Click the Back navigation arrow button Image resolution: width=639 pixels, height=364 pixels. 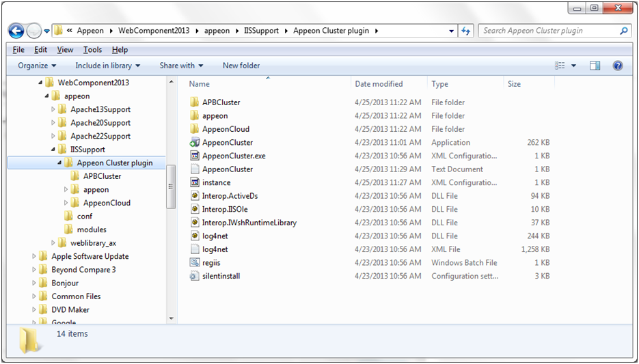coord(16,31)
